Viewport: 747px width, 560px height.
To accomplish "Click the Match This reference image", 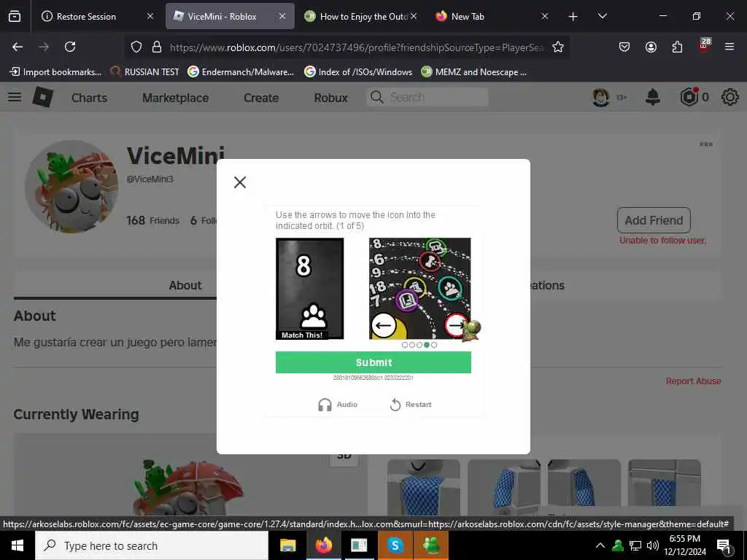I will coord(309,289).
